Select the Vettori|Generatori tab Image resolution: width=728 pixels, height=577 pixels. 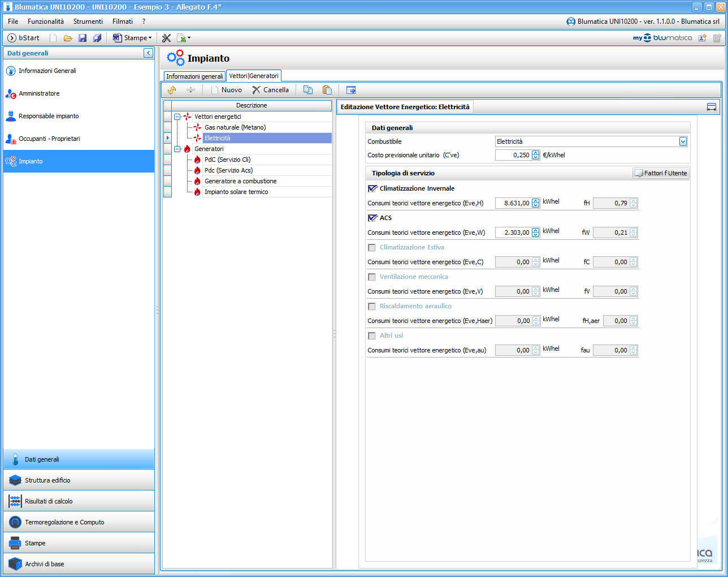click(x=254, y=76)
